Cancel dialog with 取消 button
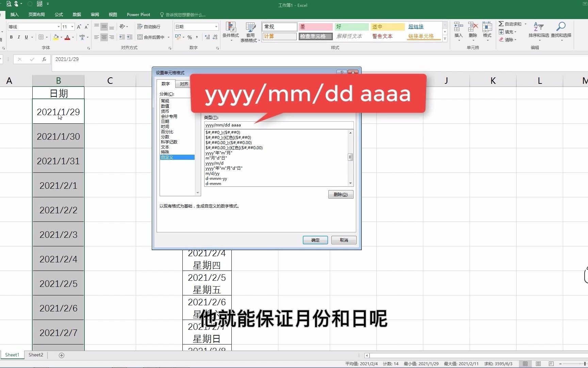The height and width of the screenshot is (368, 588). click(x=344, y=240)
